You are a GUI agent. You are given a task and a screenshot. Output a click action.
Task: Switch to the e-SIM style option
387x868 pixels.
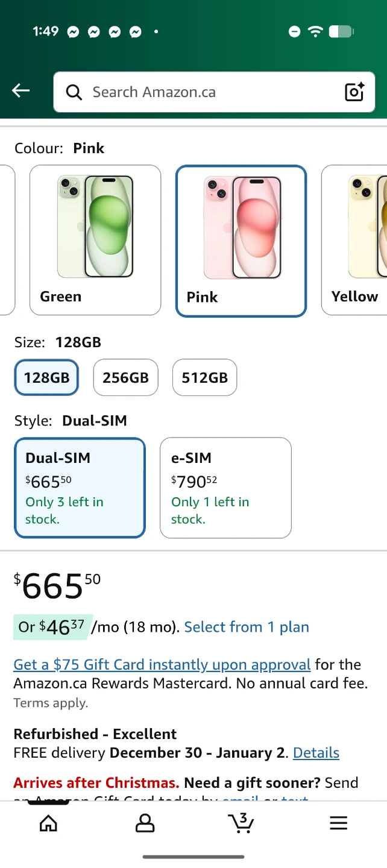(225, 488)
